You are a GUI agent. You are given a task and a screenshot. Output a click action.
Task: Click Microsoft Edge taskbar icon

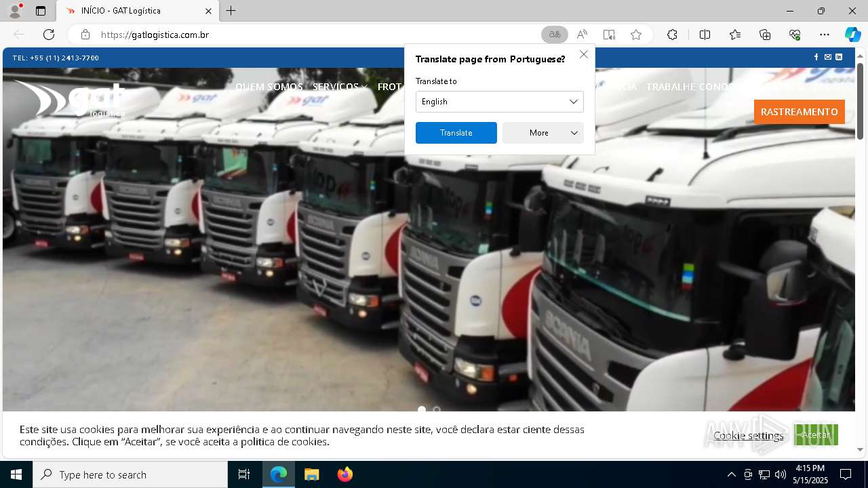[279, 474]
